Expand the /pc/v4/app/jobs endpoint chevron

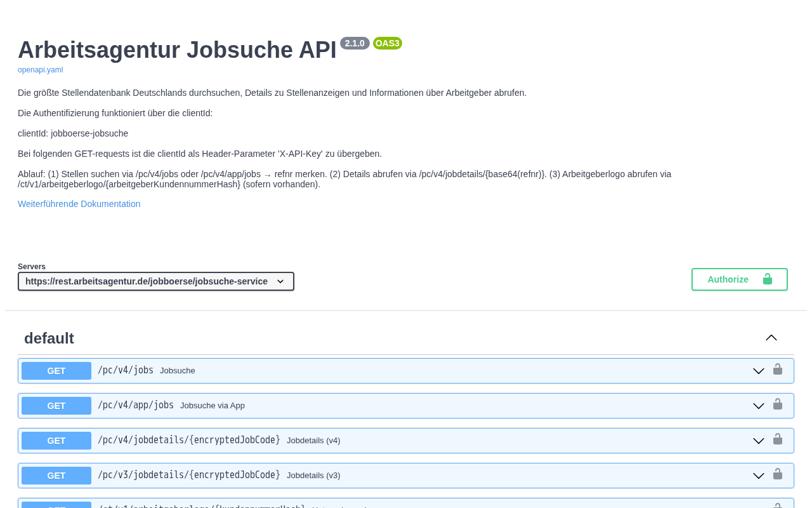[759, 406]
